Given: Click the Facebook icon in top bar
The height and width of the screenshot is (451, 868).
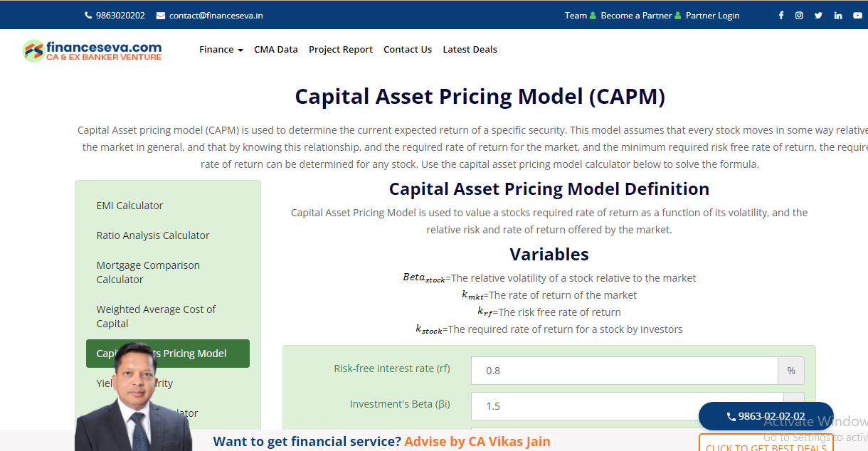Looking at the screenshot, I should (x=780, y=16).
